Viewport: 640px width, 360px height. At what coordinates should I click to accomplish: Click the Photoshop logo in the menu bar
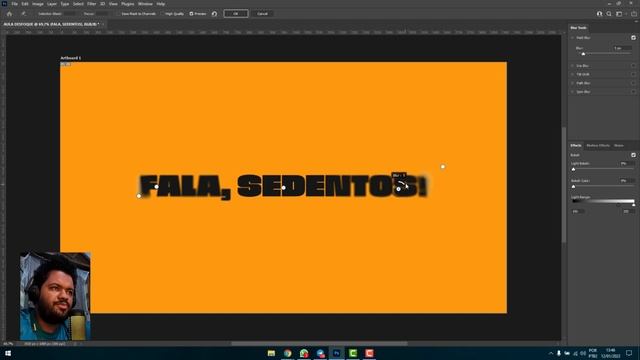coord(4,4)
